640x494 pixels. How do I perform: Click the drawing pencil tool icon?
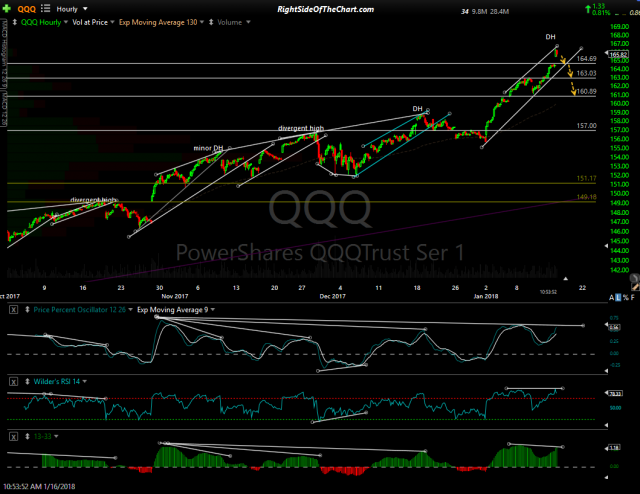(x=634, y=287)
